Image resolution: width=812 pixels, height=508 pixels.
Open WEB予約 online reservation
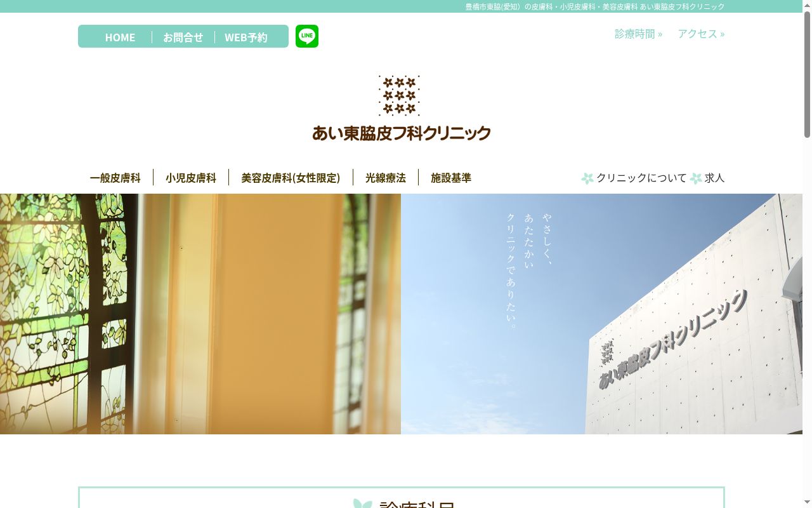coord(246,37)
